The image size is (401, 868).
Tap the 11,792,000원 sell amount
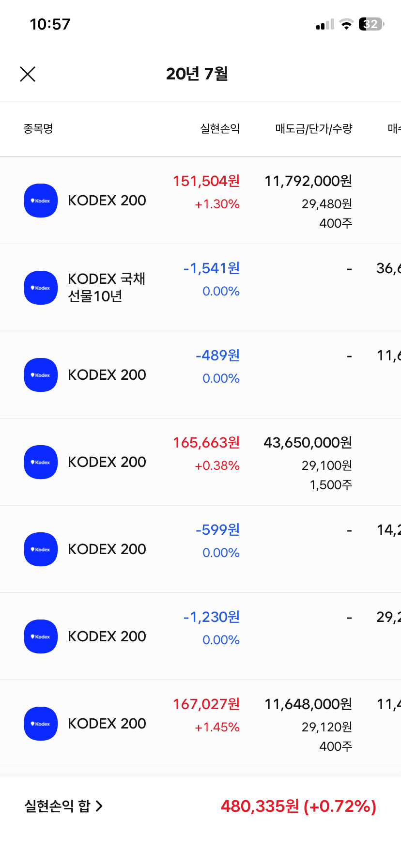[308, 181]
